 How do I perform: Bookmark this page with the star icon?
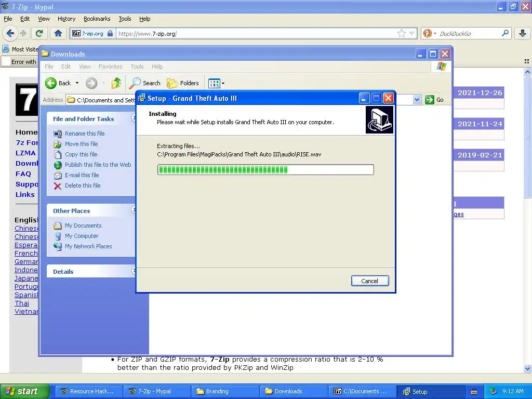(x=402, y=33)
